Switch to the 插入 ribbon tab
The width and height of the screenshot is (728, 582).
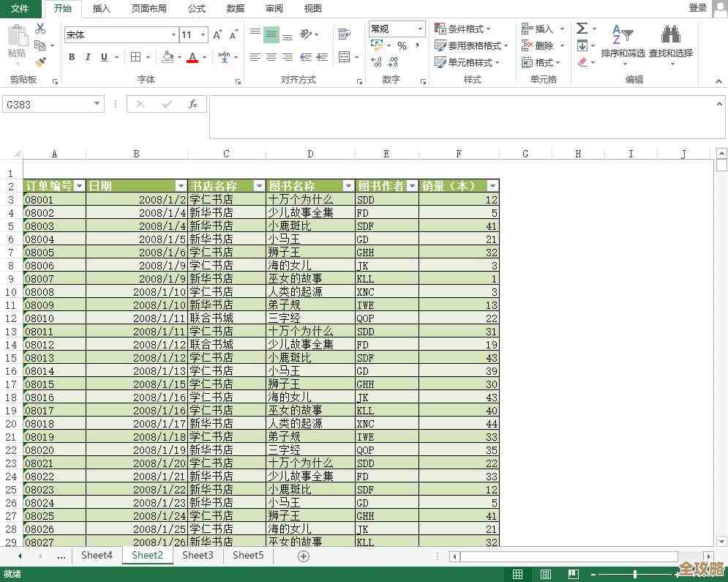[102, 8]
